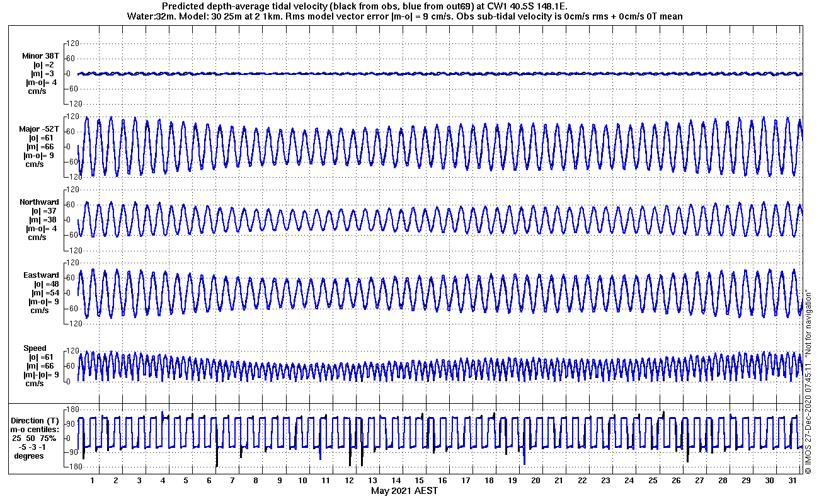This screenshot has height=504, width=819.
Task: Click the '|m| =3' value in Minor panel
Action: click(45, 73)
